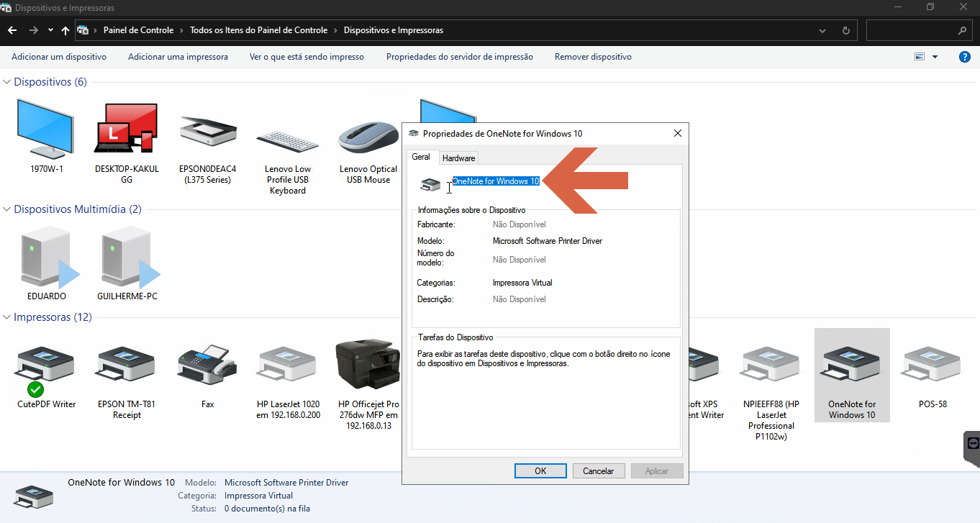The image size is (980, 523).
Task: Select the GUILHERME-PC media device icon
Action: [129, 257]
